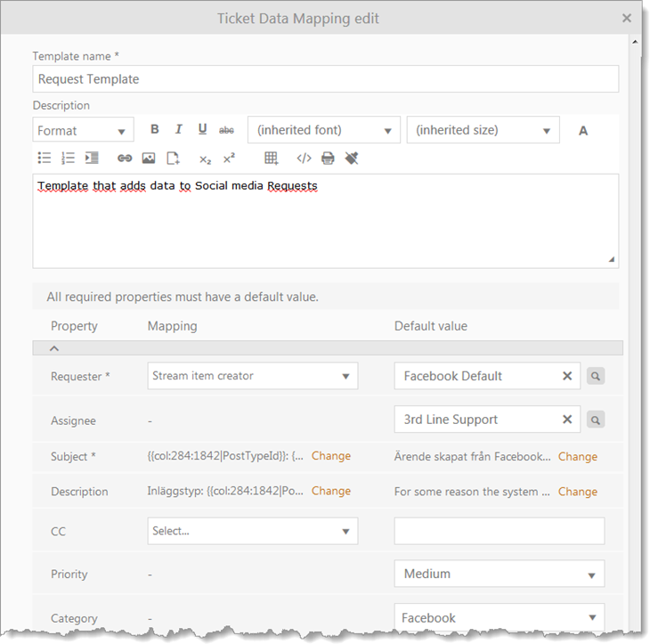Screen dimensions: 650x644
Task: Open the inherited font dropdown
Action: (324, 130)
